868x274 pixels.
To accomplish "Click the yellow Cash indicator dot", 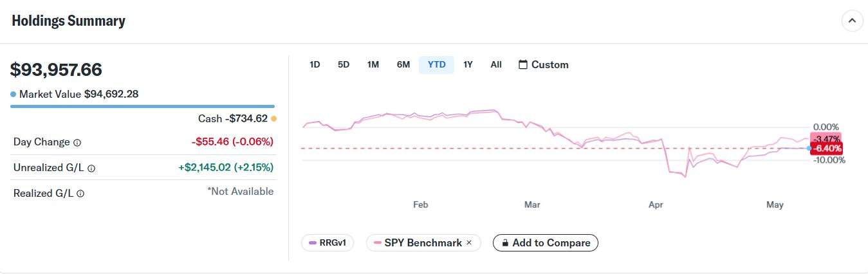I will tap(273, 118).
